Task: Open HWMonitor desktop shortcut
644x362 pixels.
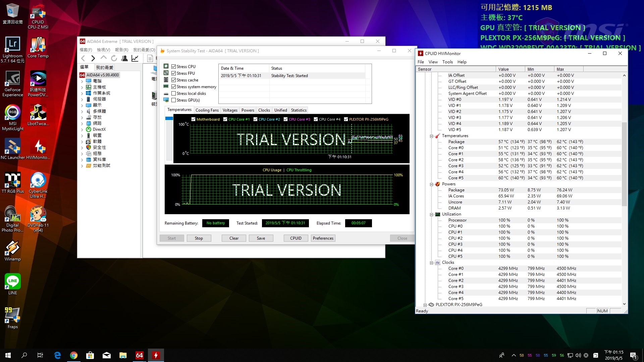Action: click(x=38, y=149)
